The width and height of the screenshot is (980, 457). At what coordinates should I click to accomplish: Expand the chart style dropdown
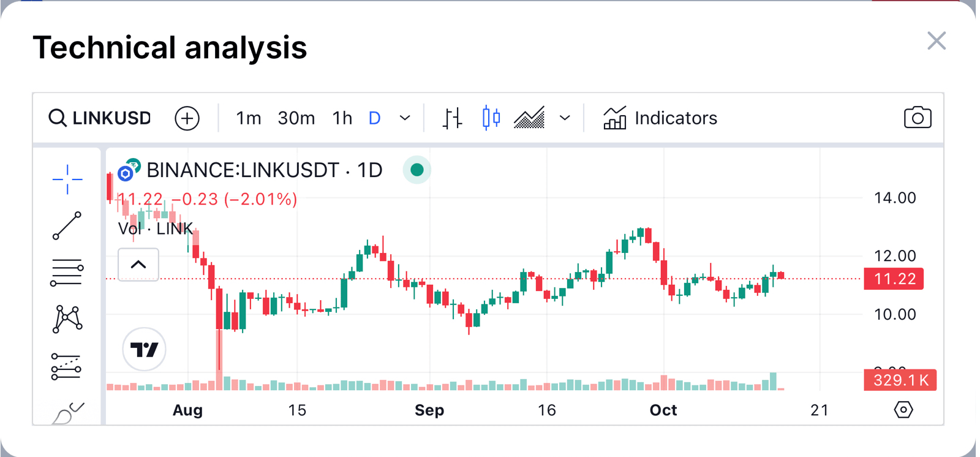(x=565, y=118)
